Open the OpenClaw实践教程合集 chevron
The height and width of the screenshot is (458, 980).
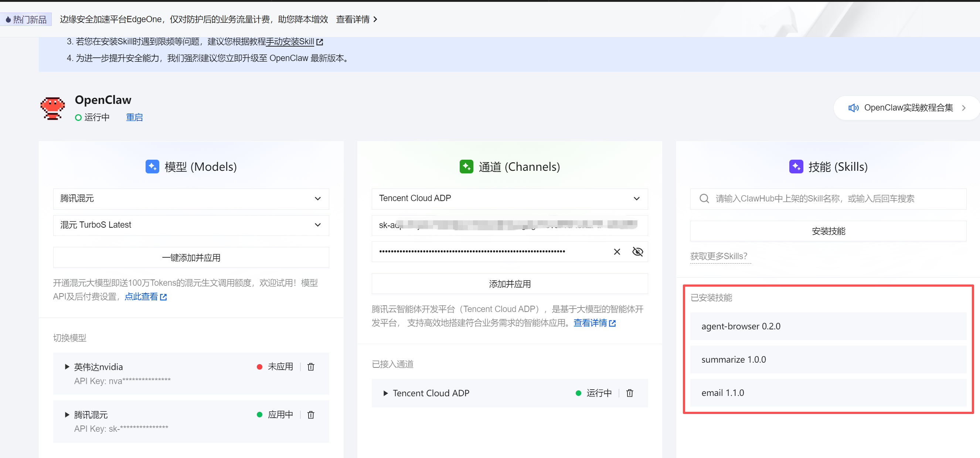pos(964,108)
